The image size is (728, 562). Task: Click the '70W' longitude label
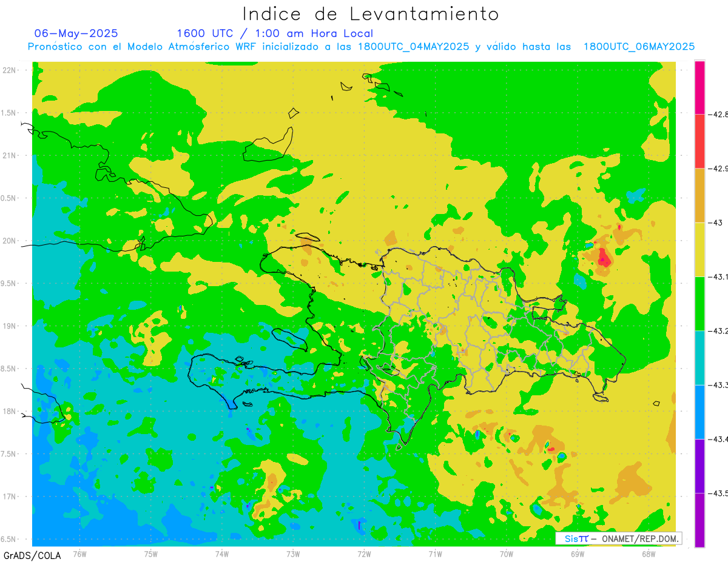click(x=507, y=554)
